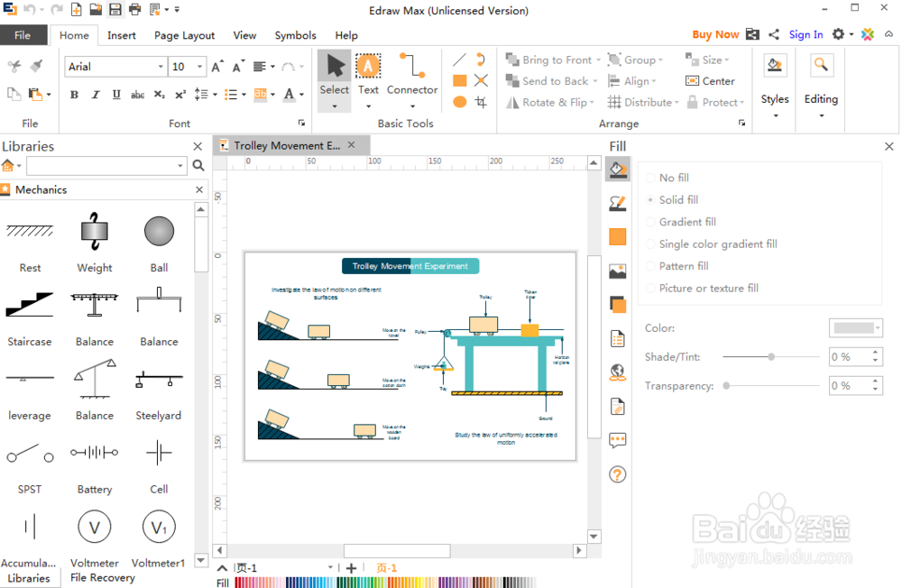Click the Buy Now link
The height and width of the screenshot is (588, 902).
715,34
